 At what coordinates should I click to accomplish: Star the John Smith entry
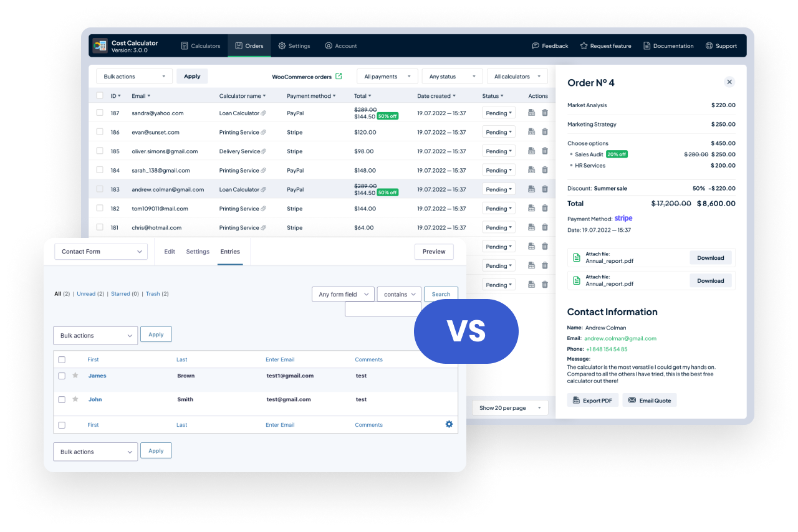pos(75,399)
